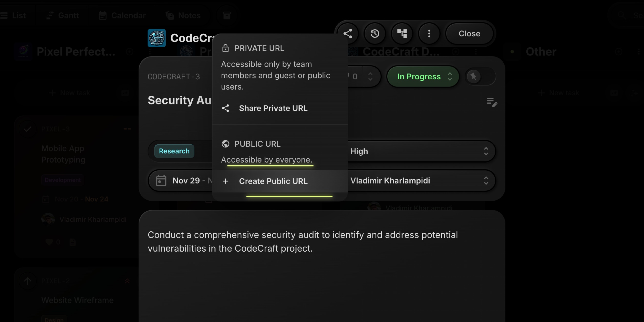644x322 pixels.
Task: Switch to the Notes view
Action: point(183,15)
